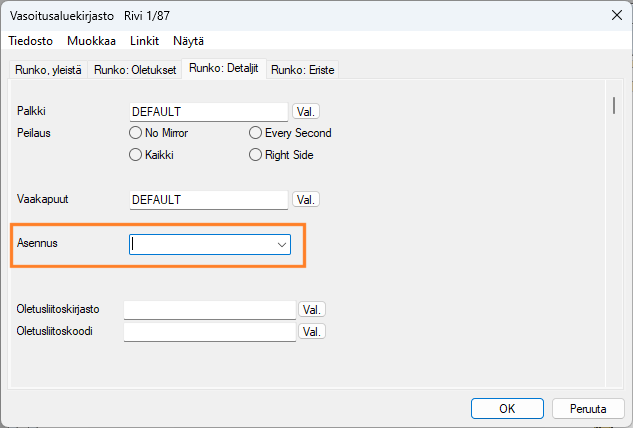633x428 pixels.
Task: Switch to the Runko: Oletukset tab
Action: click(135, 70)
